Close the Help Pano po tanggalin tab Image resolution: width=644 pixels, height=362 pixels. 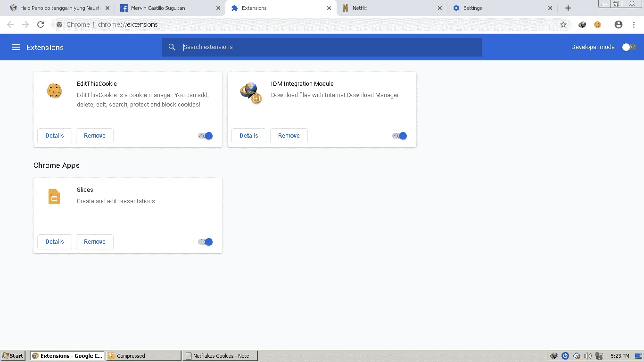(107, 8)
